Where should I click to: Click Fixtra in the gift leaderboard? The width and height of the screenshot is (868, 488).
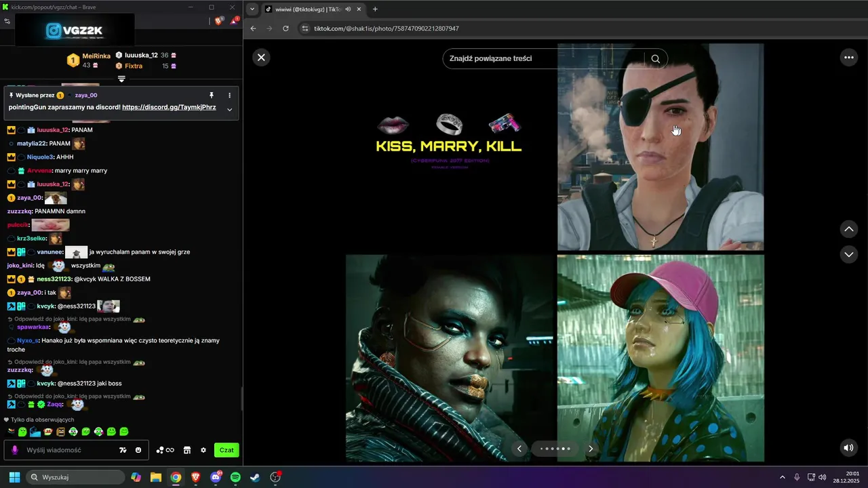(x=134, y=66)
